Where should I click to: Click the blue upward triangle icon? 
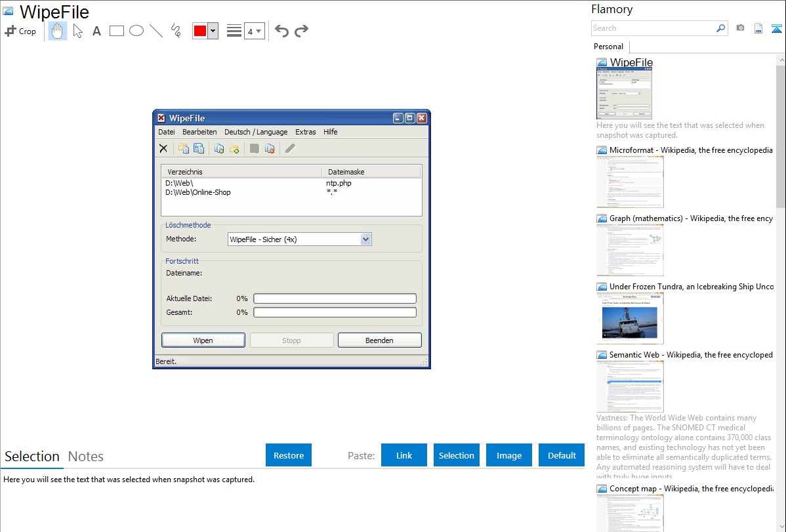coord(776,28)
